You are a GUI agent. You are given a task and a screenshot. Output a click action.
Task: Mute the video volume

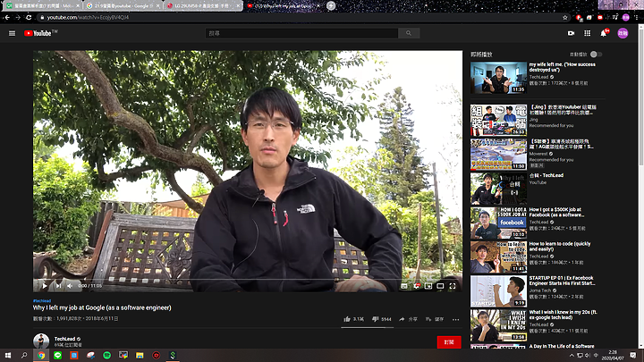point(71,286)
